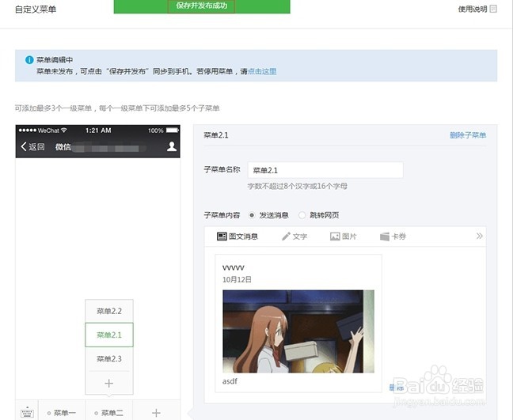Add a submenu under 菜单二 with plus
The width and height of the screenshot is (513, 420).
109,383
